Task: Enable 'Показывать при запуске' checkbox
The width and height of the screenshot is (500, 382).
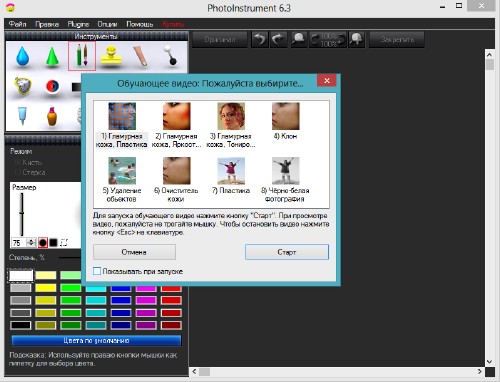Action: (97, 271)
